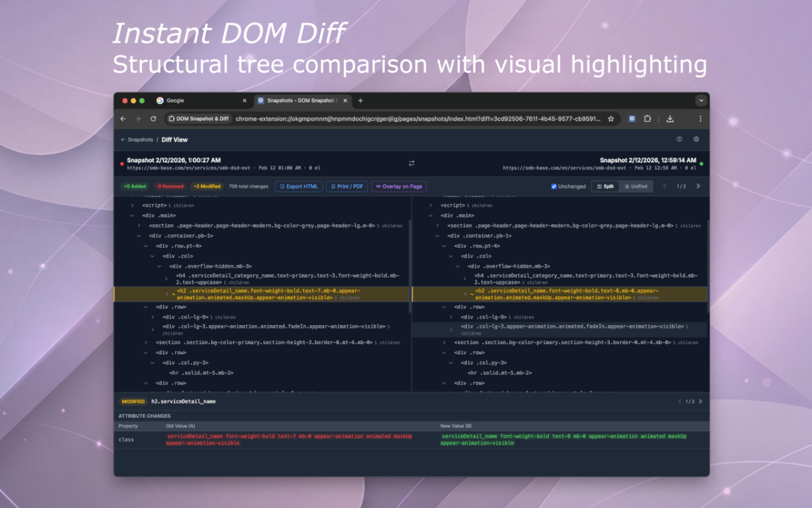The height and width of the screenshot is (508, 812).
Task: Open Chrome downloads icon
Action: point(669,119)
